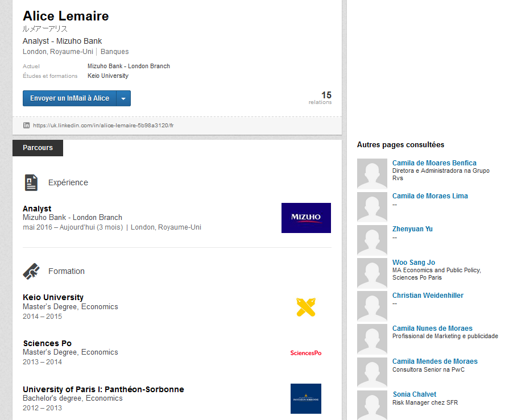Viewport: 505px width, 420px height.
Task: Click the avatar next to Zhenyuan Yu
Action: (x=372, y=239)
